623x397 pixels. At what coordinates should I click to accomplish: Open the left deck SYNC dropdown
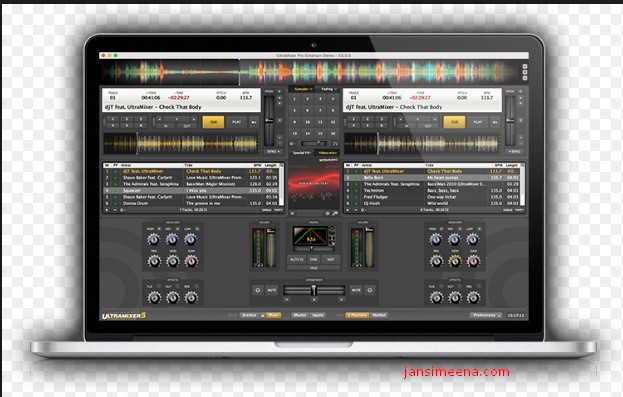tap(273, 151)
